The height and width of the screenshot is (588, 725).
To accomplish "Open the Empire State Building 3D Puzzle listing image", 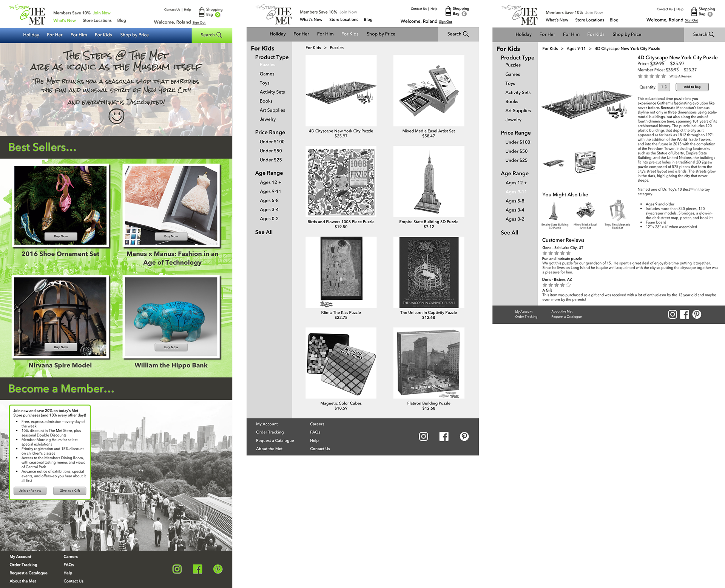I will click(x=429, y=182).
